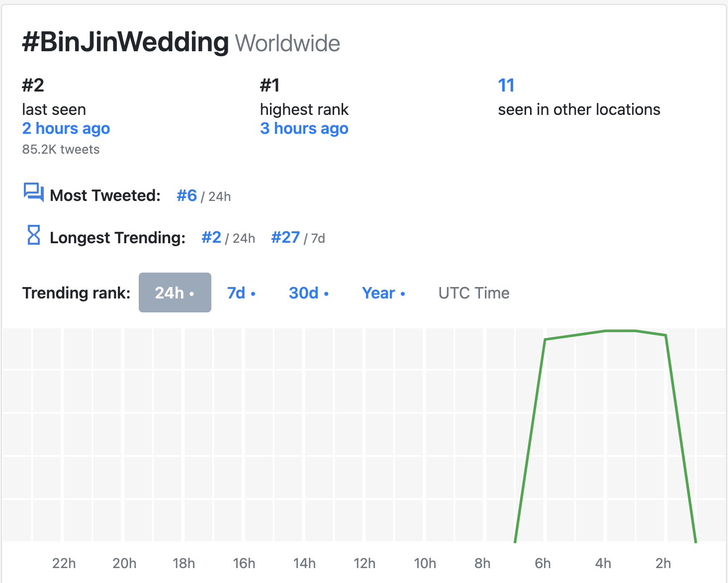The image size is (728, 583).
Task: Click the UTC Time label
Action: [x=474, y=293]
